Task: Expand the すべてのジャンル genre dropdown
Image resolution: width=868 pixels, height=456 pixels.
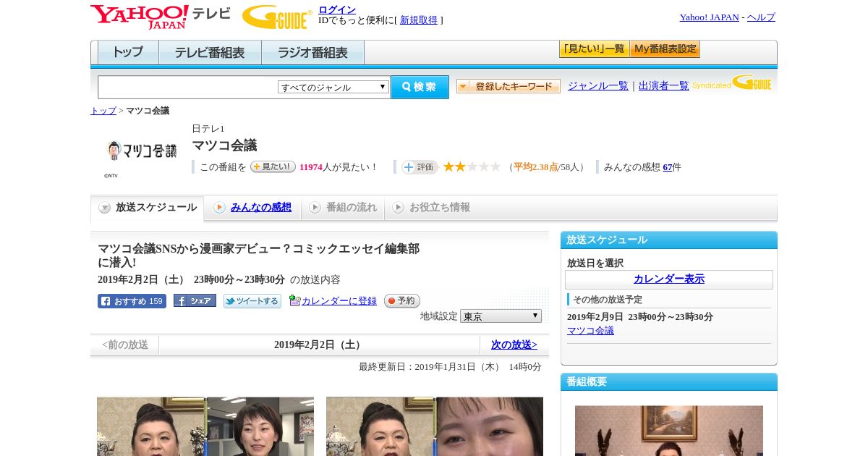Action: (x=333, y=87)
